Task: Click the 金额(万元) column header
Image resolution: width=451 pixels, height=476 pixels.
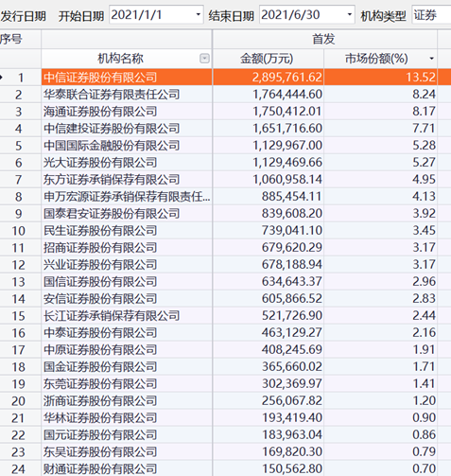Action: coord(269,59)
